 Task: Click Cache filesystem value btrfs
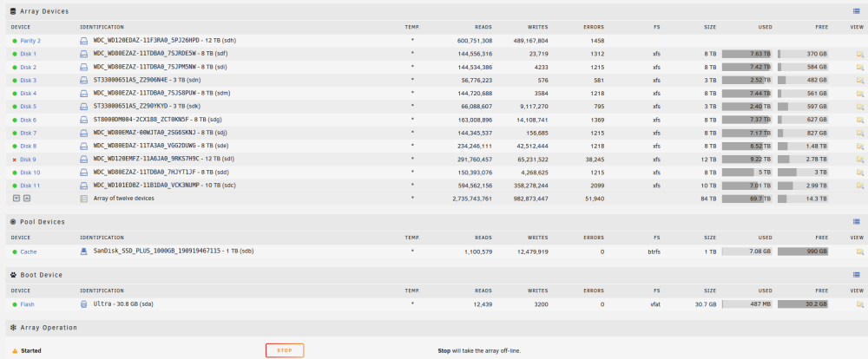(656, 251)
